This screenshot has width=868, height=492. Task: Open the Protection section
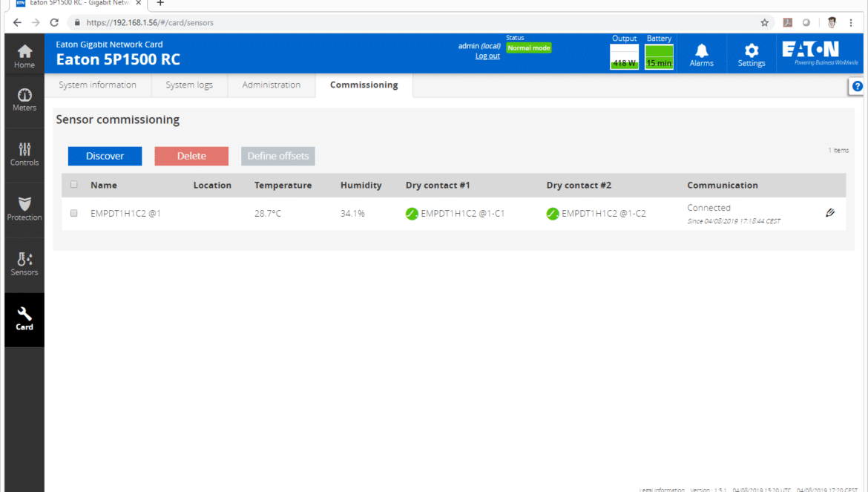(x=24, y=209)
